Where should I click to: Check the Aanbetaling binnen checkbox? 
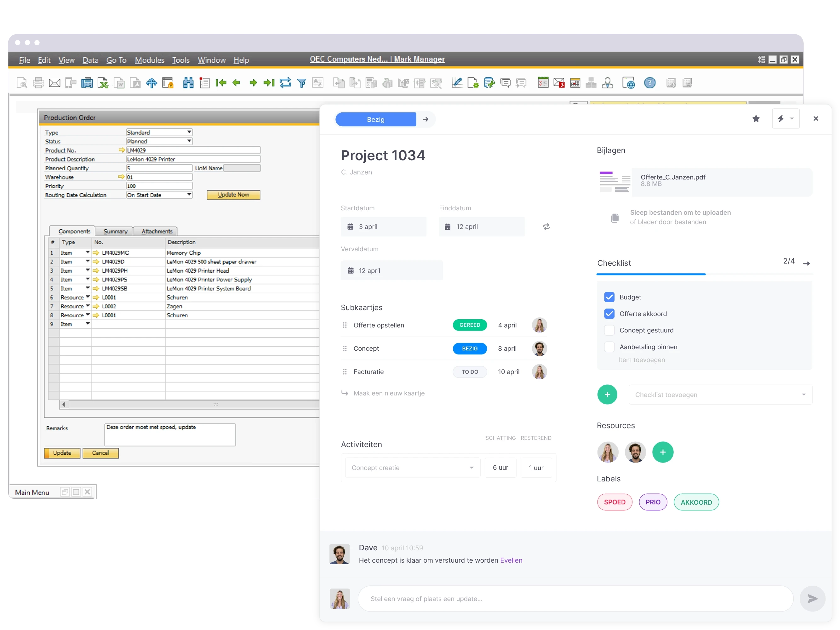coord(609,347)
